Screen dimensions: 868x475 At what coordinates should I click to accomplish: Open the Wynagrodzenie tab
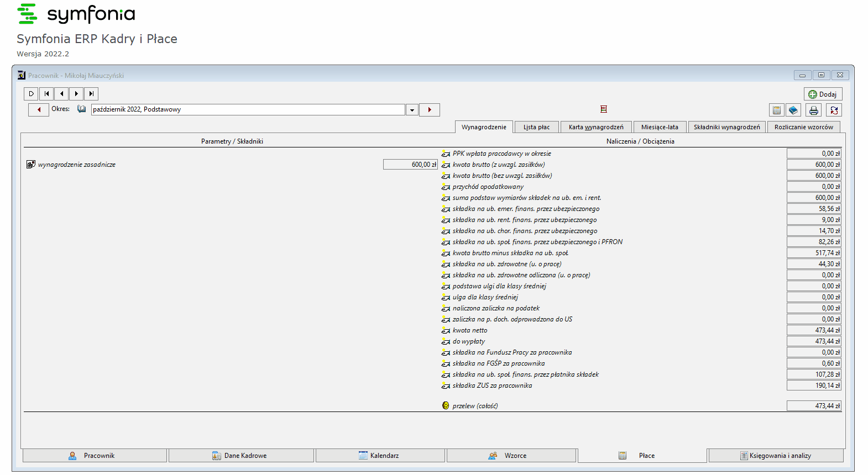(x=484, y=127)
